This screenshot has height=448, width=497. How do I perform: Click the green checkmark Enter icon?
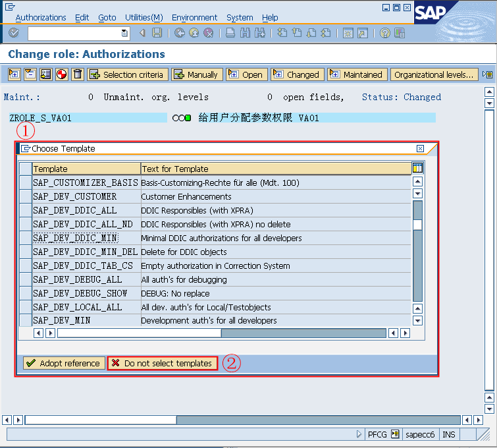coord(14,33)
